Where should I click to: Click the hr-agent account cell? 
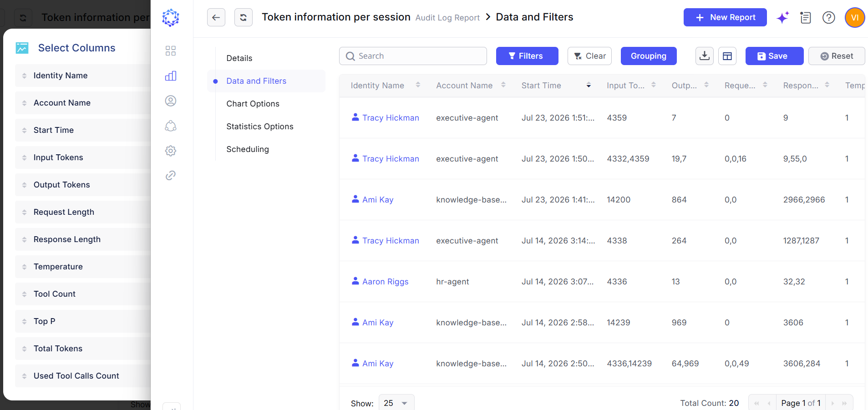[452, 282]
